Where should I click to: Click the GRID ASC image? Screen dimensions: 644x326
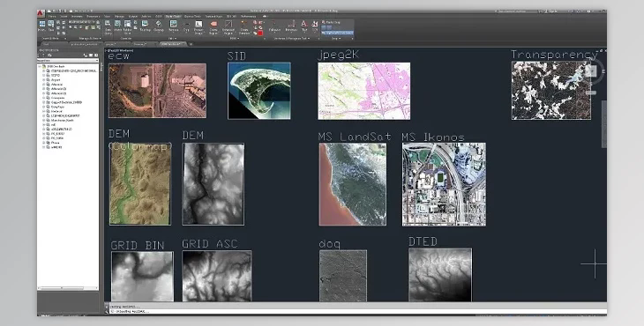pyautogui.click(x=217, y=277)
